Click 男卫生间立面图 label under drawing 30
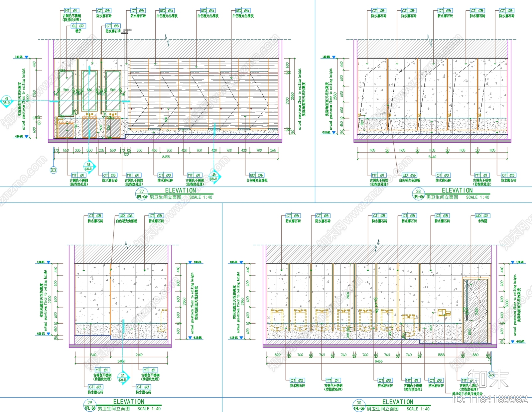 coord(383,409)
